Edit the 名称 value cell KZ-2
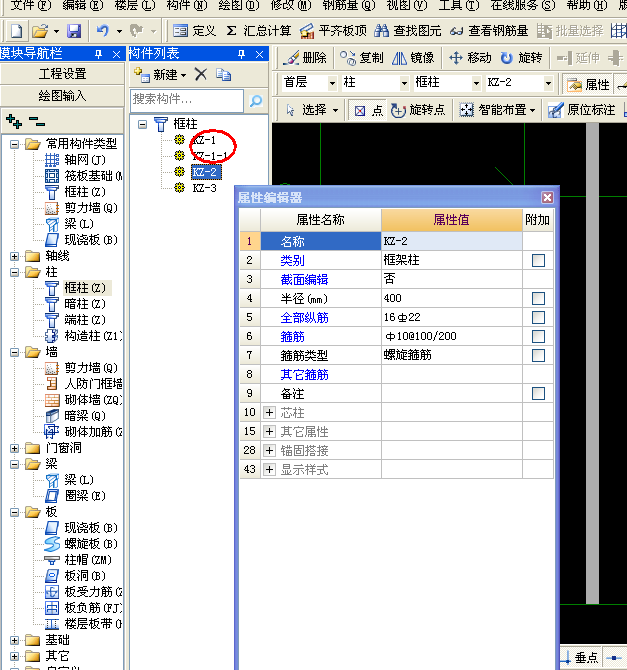The image size is (627, 670). point(451,241)
